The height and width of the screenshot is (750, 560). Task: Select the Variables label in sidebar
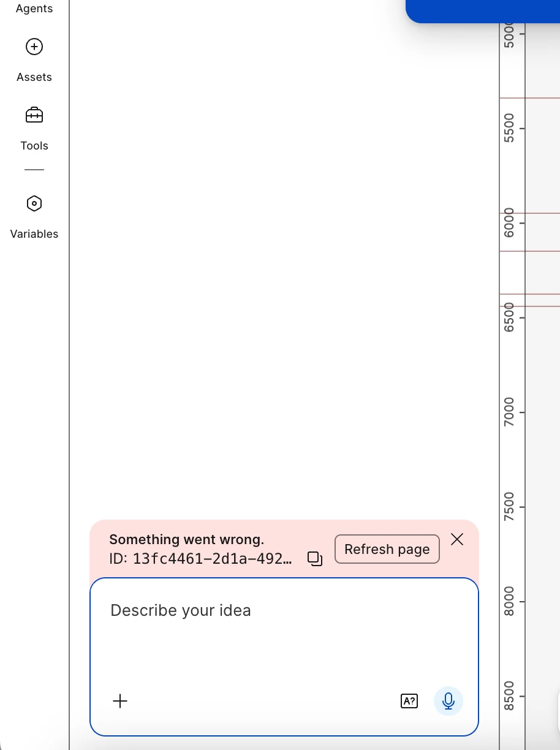(x=34, y=234)
